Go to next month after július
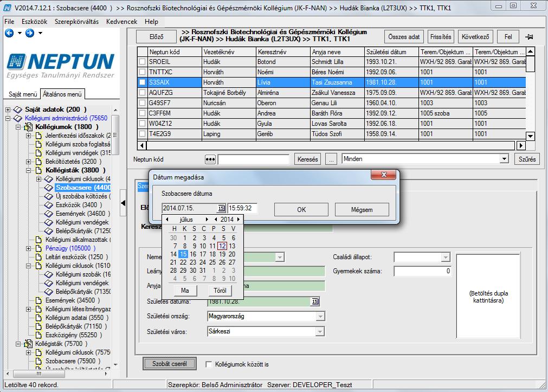548x392 pixels. (x=207, y=220)
